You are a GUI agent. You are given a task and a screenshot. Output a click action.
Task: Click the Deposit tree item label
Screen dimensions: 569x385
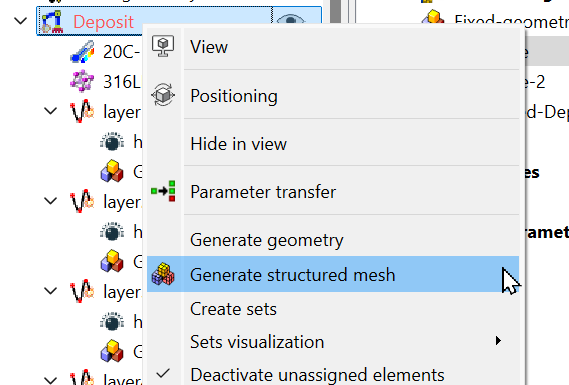[x=103, y=22]
